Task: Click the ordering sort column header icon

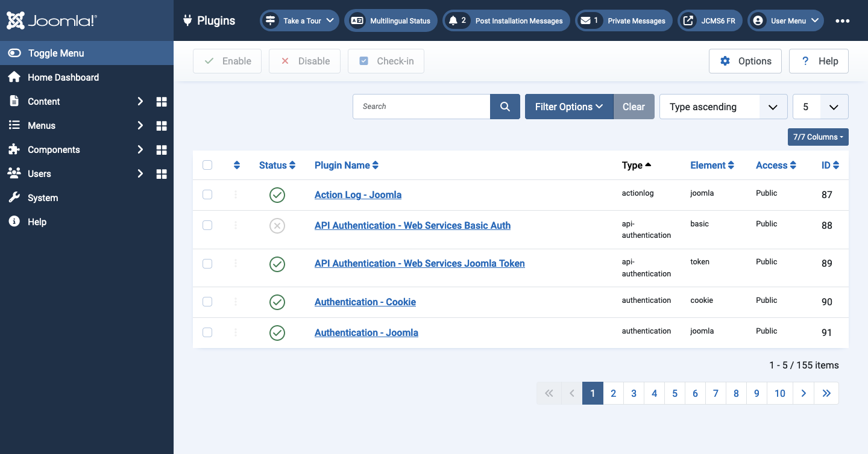Action: pos(237,165)
